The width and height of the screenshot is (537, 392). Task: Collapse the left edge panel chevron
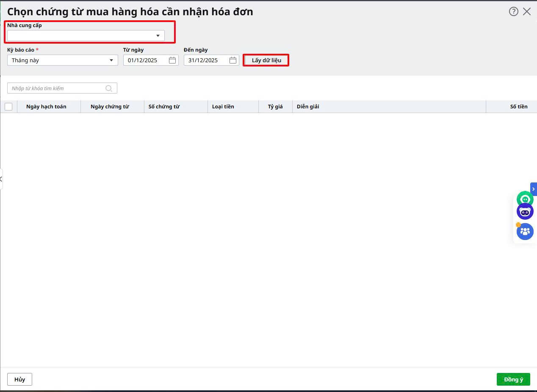coord(1,179)
